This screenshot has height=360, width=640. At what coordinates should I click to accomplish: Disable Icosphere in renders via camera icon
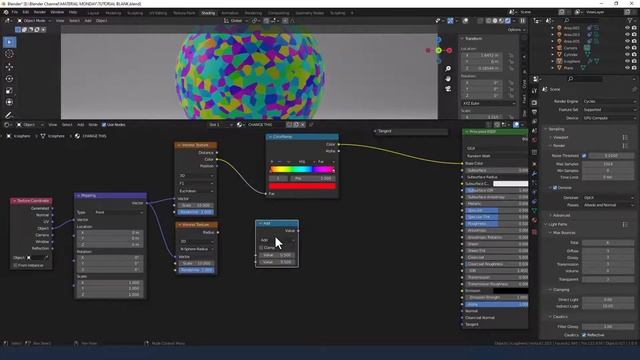pyautogui.click(x=634, y=61)
